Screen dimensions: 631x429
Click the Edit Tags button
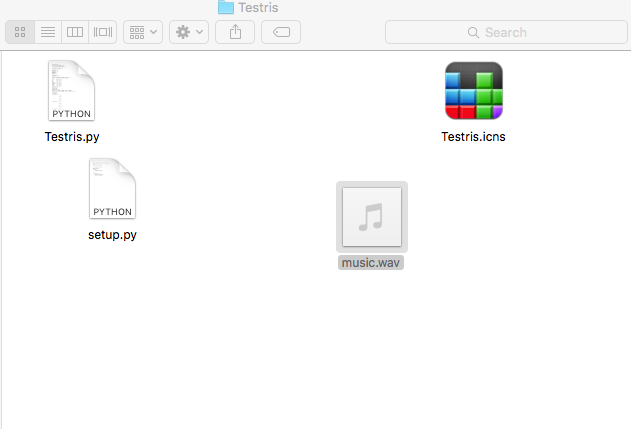pyautogui.click(x=281, y=32)
